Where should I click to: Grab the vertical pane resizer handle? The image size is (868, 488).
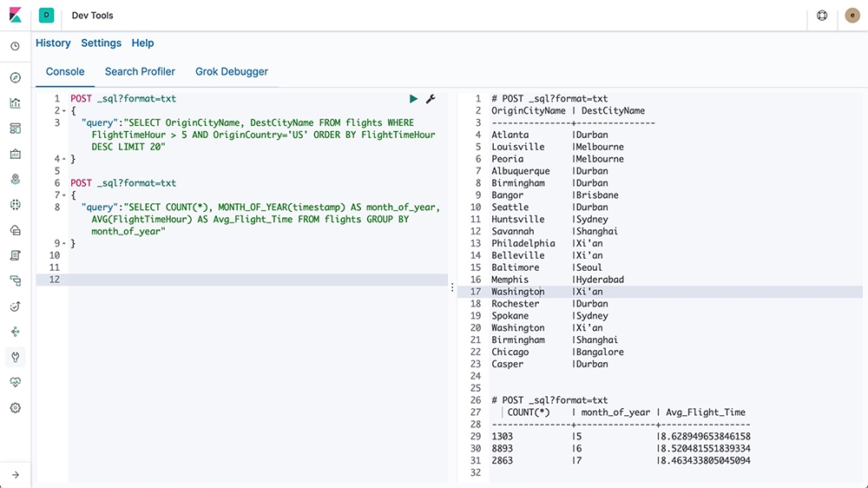pyautogui.click(x=452, y=287)
